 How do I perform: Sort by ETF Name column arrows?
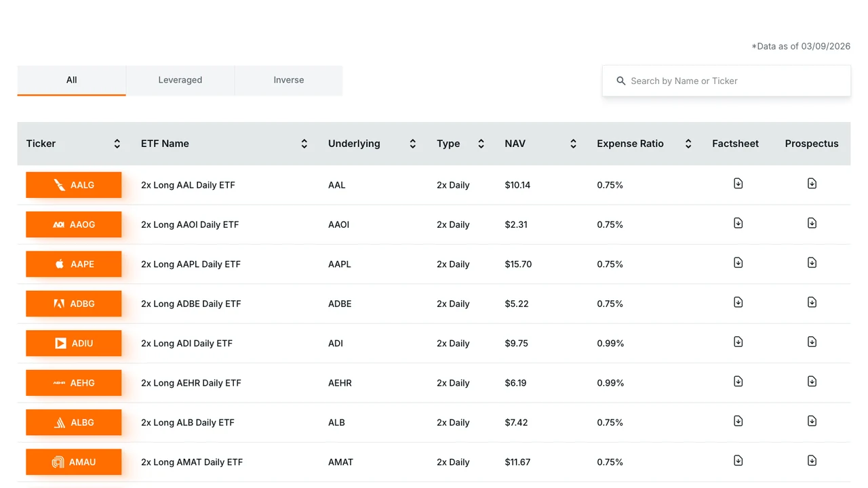click(304, 144)
